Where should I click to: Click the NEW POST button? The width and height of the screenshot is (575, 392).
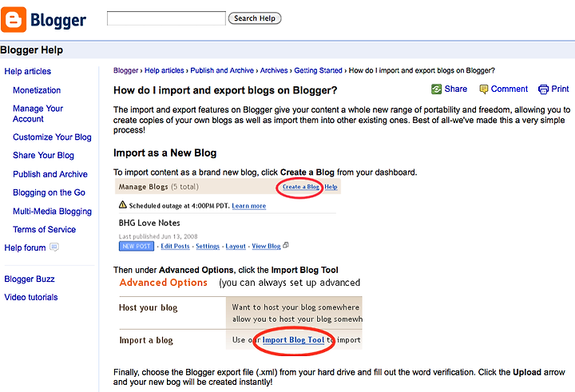coord(137,246)
